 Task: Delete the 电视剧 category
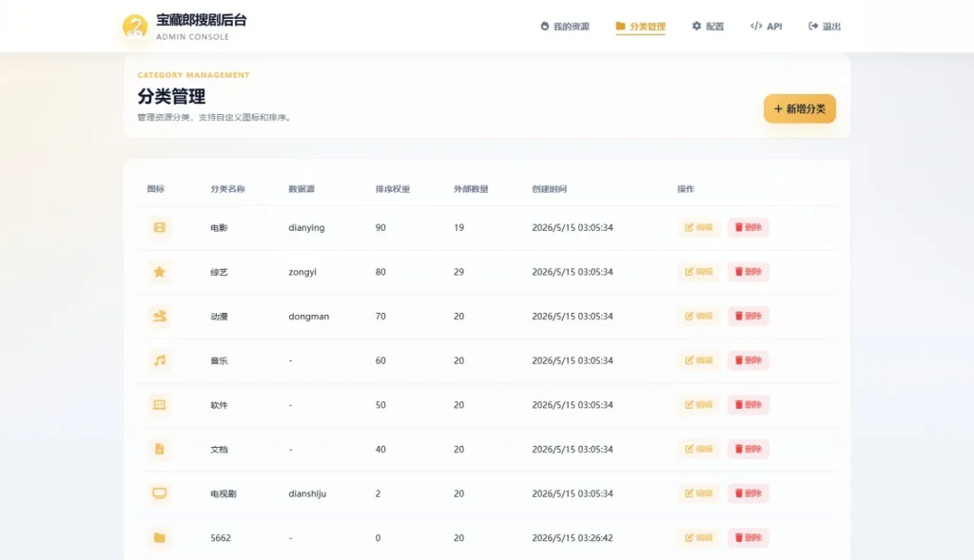[749, 493]
